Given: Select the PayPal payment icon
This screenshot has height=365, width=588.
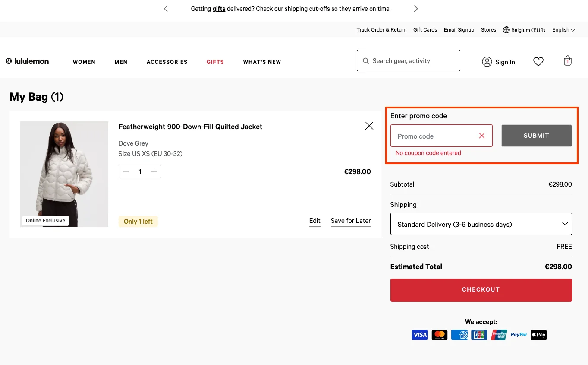Looking at the screenshot, I should tap(518, 334).
